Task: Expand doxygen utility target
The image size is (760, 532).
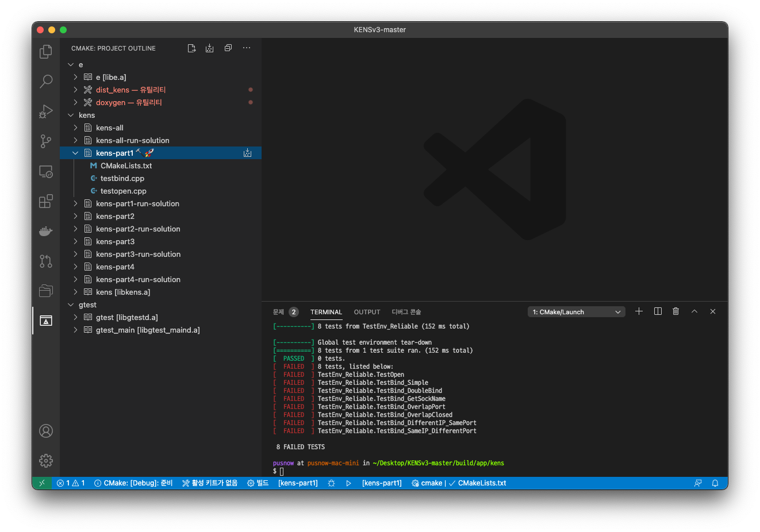Action: [75, 102]
